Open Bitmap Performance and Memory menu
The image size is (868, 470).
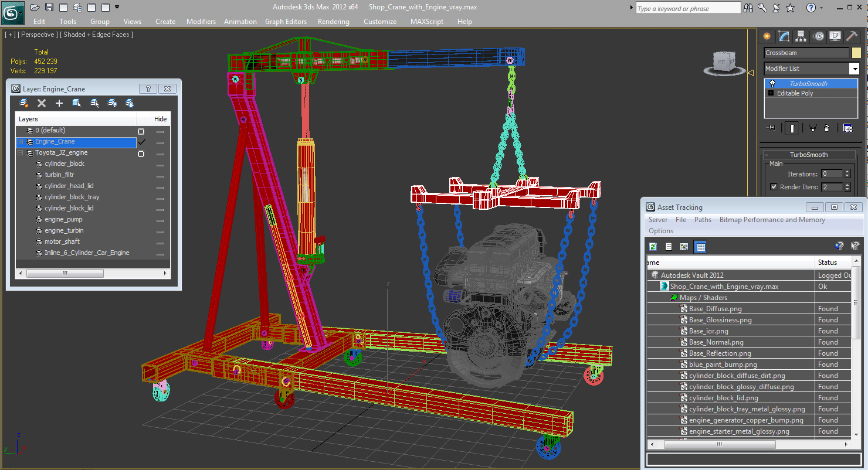pyautogui.click(x=772, y=220)
